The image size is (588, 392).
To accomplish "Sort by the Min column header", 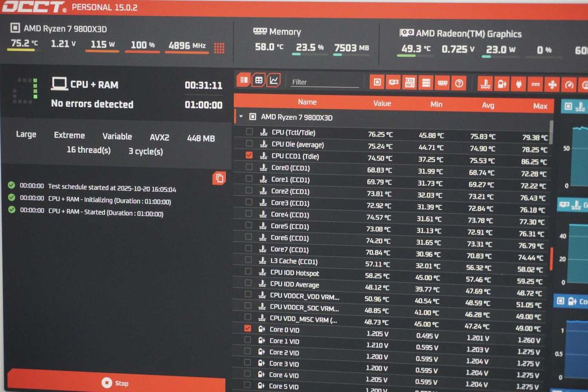I will click(x=436, y=105).
